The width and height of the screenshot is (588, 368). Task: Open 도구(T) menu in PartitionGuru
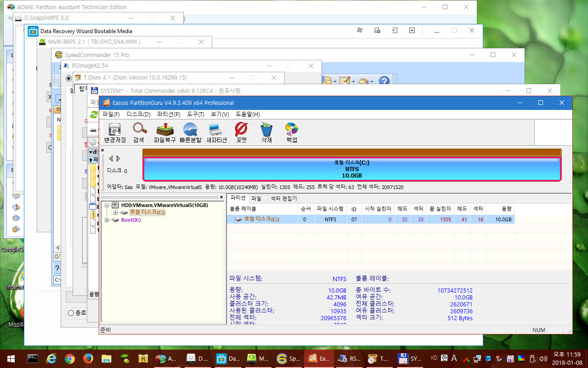point(196,114)
